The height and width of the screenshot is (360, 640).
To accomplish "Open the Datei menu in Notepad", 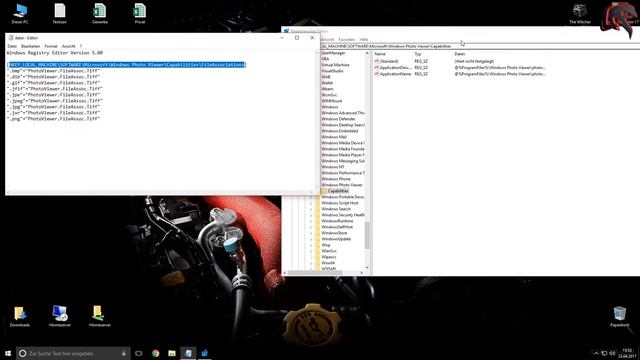I will (x=12, y=46).
